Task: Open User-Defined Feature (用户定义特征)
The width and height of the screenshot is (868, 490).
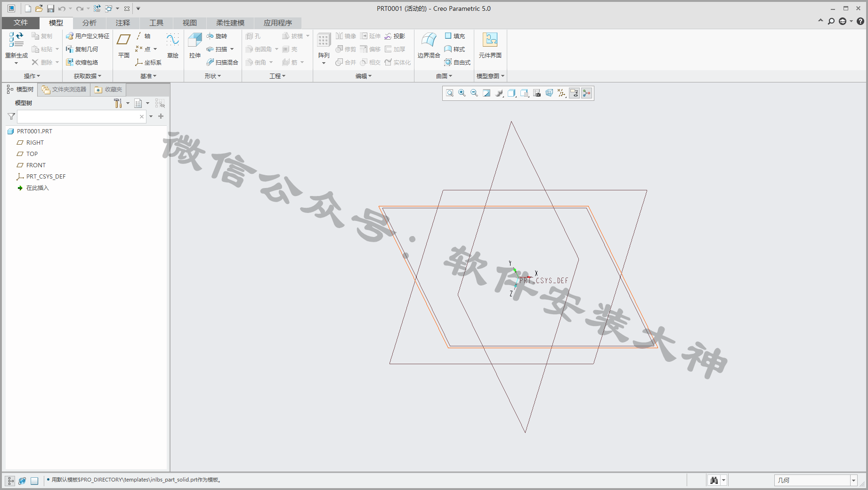Action: (88, 36)
